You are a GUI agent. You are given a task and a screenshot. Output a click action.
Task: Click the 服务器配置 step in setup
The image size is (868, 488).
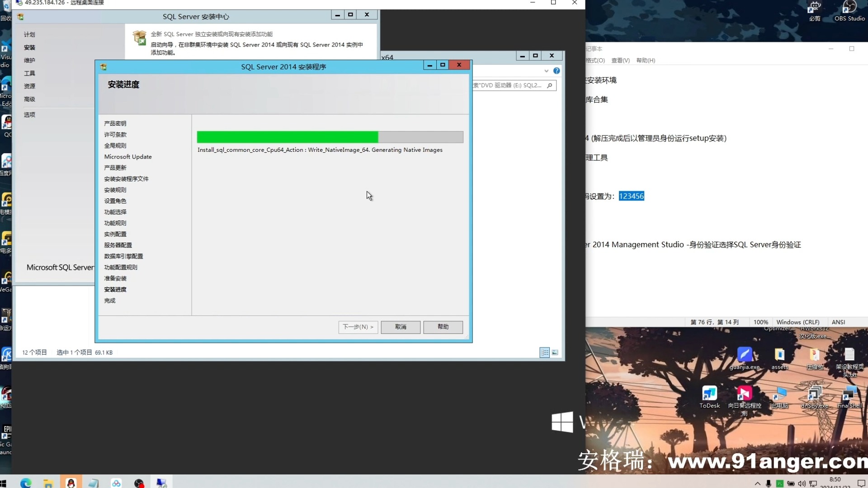tap(118, 245)
